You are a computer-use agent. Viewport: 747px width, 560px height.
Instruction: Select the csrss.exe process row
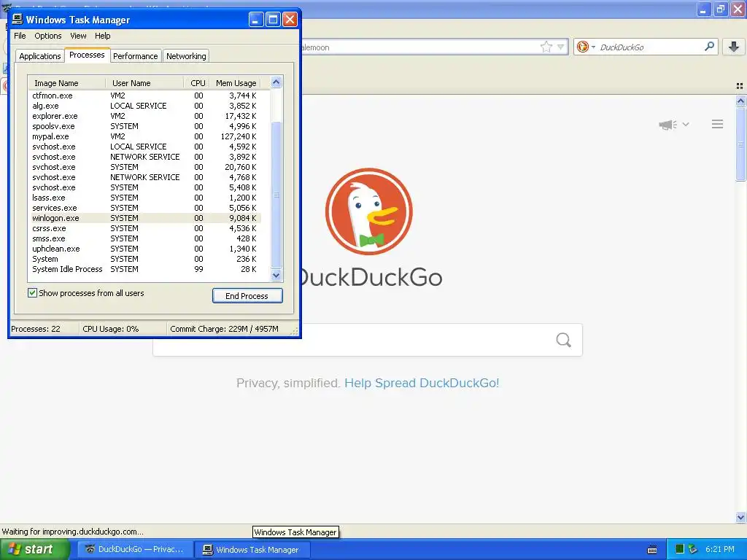145,228
